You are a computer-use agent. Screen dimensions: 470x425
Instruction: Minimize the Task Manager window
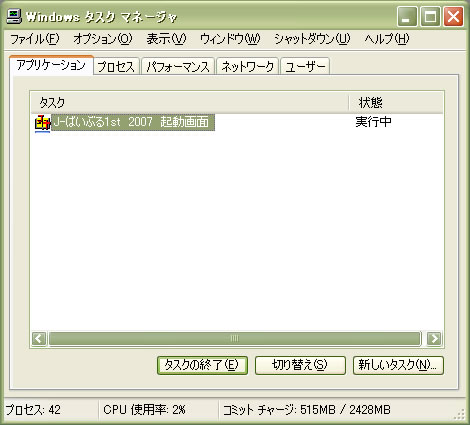(x=407, y=16)
